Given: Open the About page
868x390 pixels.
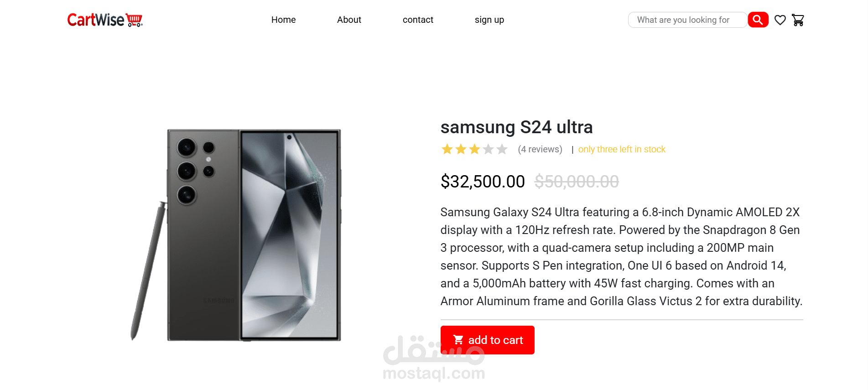Looking at the screenshot, I should pos(349,20).
